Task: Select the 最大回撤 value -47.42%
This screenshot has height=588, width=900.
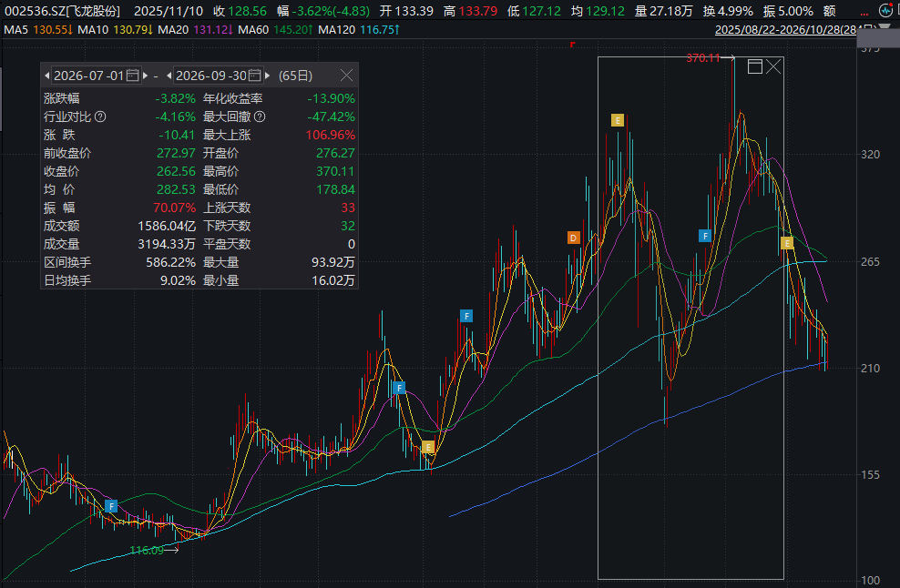Action: 331,117
